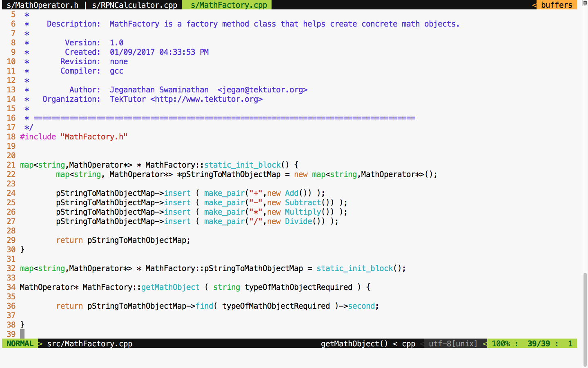Click the 'none' revision value
The width and height of the screenshot is (588, 368).
point(119,61)
